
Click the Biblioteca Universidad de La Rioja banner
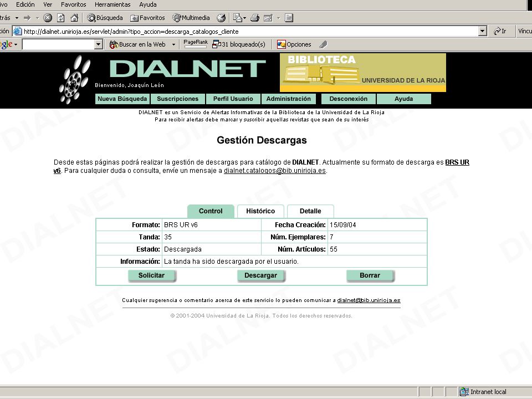tap(362, 73)
